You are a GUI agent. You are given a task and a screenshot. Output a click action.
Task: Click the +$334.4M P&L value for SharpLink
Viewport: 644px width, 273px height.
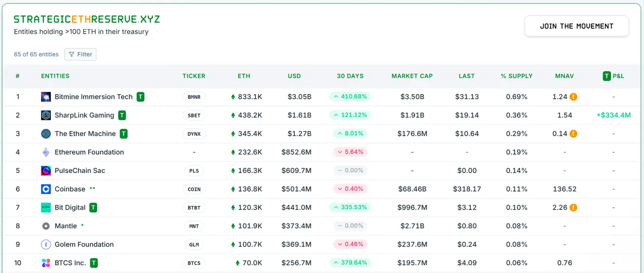613,115
